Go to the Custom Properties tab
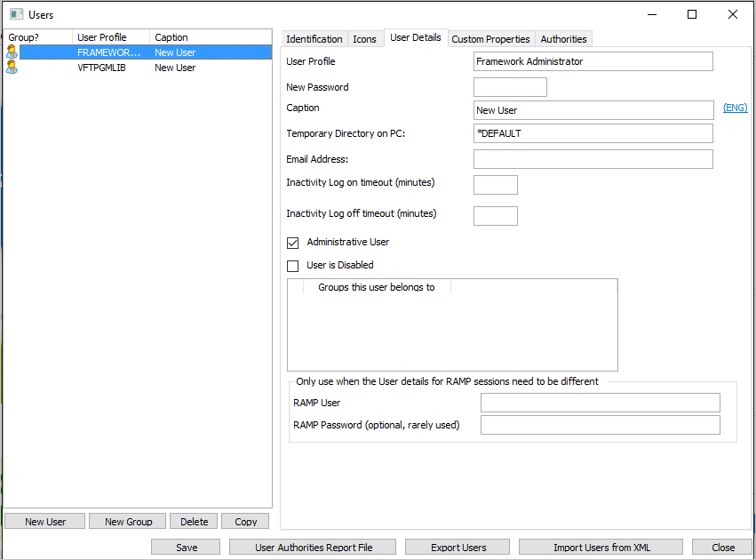 click(490, 39)
